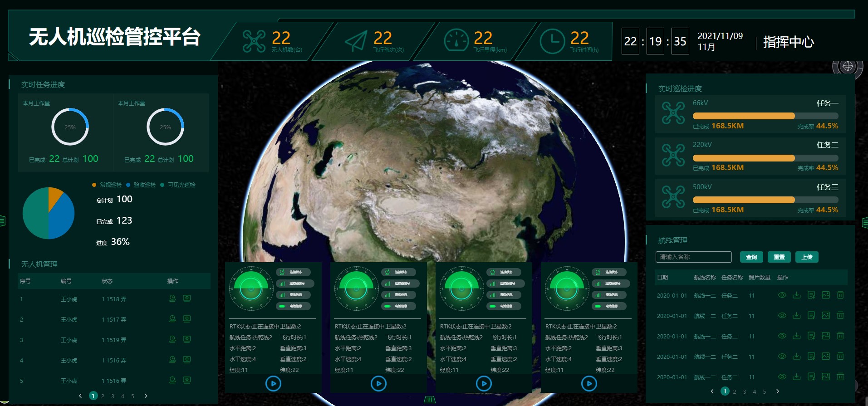Screen dimensions: 868x406
Task: Click the paper plane flight sorties icon
Action: (356, 41)
